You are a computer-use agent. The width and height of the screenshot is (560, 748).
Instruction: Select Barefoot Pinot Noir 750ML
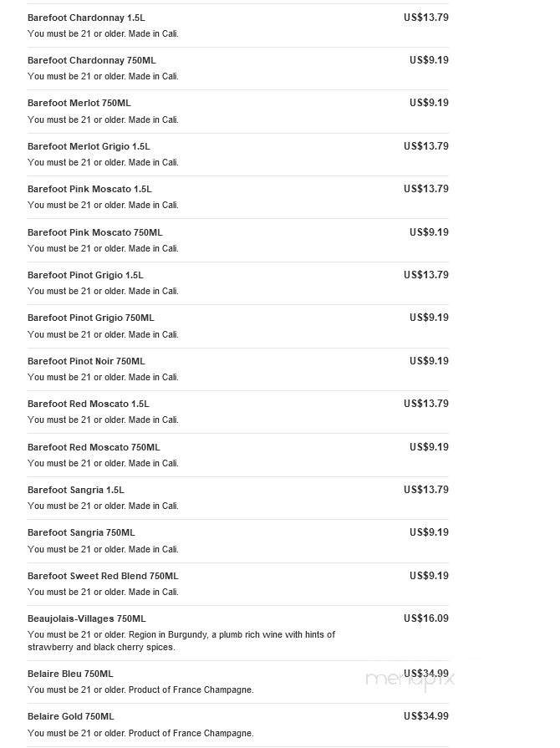pyautogui.click(x=86, y=361)
